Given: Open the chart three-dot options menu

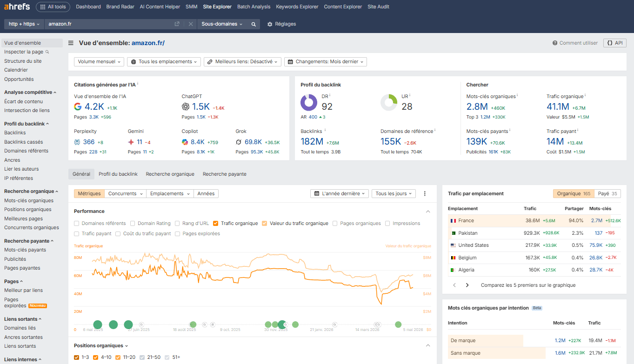Looking at the screenshot, I should pyautogui.click(x=425, y=194).
